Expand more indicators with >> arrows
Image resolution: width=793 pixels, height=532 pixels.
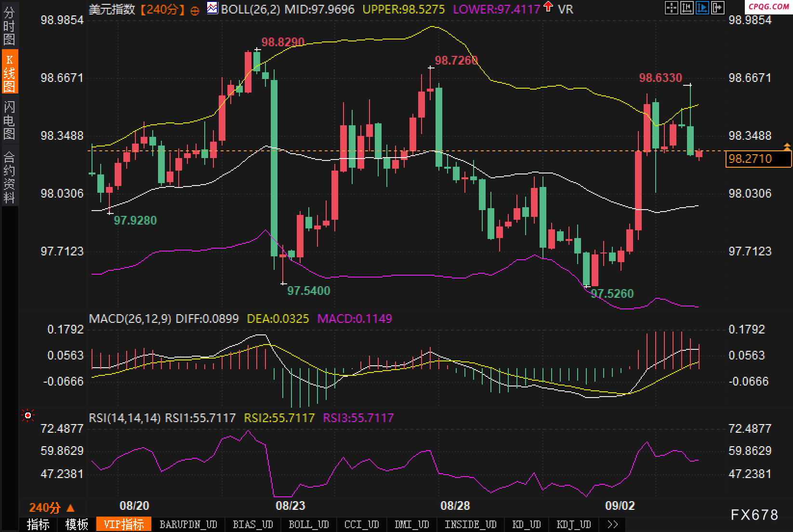tap(612, 524)
